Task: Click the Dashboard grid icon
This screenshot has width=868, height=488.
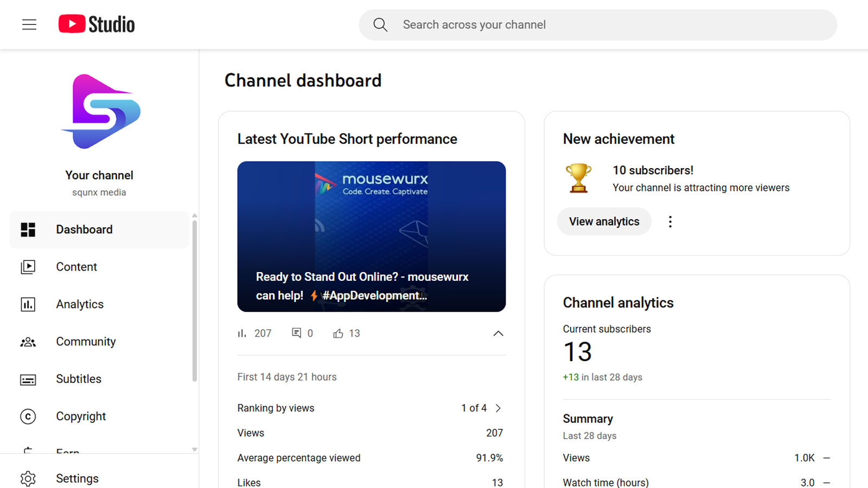Action: point(28,229)
